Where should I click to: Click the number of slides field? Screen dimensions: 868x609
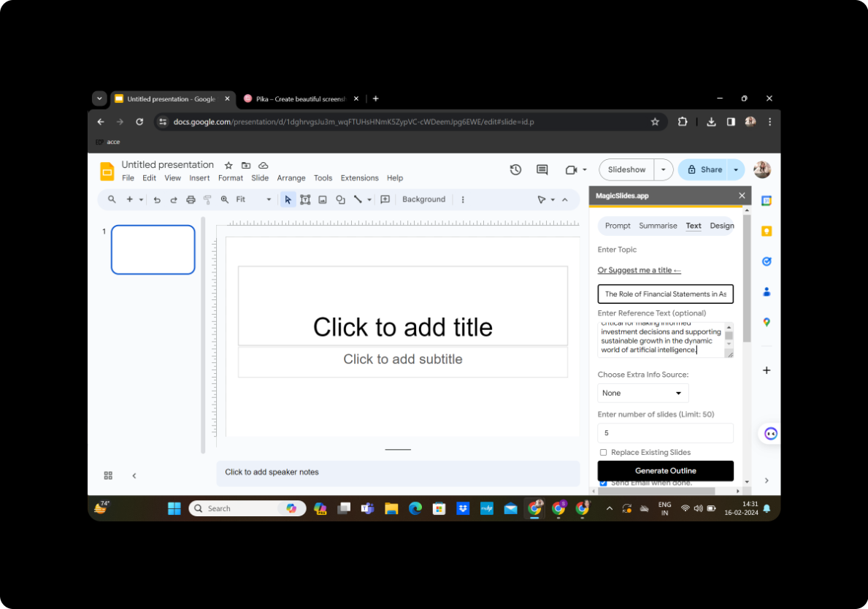665,433
